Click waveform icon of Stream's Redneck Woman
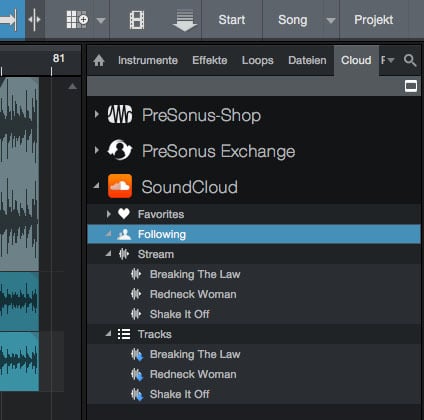The image size is (424, 420). pyautogui.click(x=136, y=294)
